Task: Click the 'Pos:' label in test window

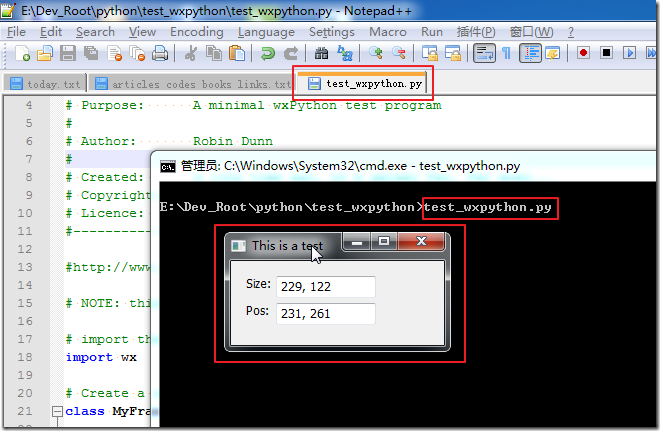Action: tap(257, 311)
